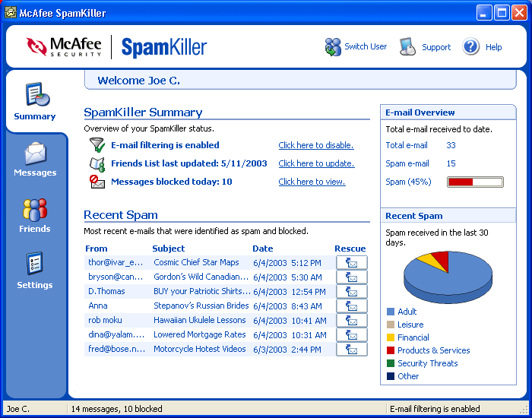Viewport: 532px width, 418px height.
Task: Click here to disable e-mail filtering
Action: [x=316, y=145]
